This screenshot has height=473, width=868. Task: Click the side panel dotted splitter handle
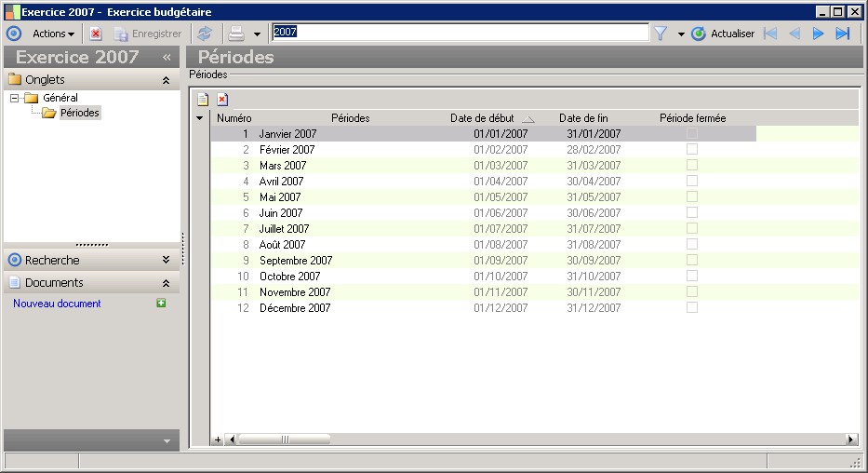[x=92, y=245]
